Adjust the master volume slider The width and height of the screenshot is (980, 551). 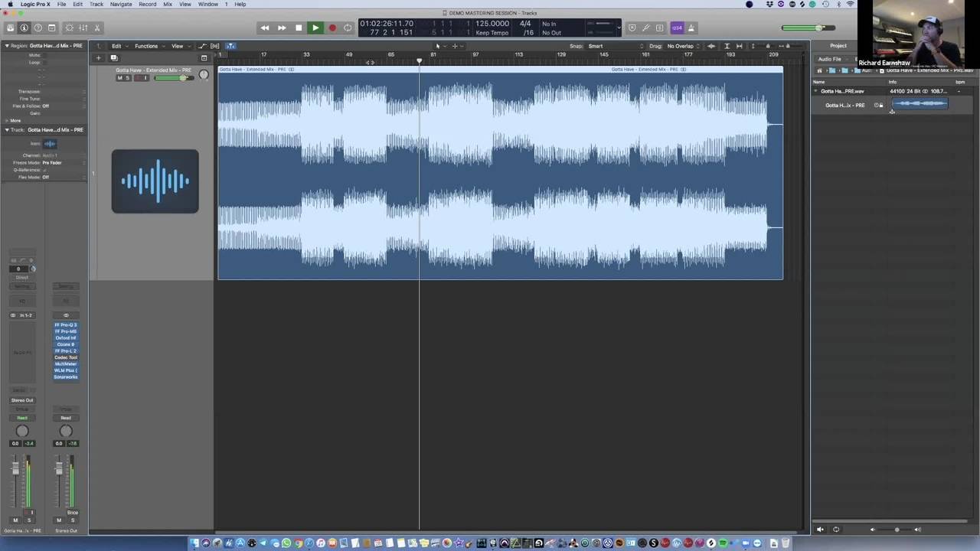coord(818,28)
